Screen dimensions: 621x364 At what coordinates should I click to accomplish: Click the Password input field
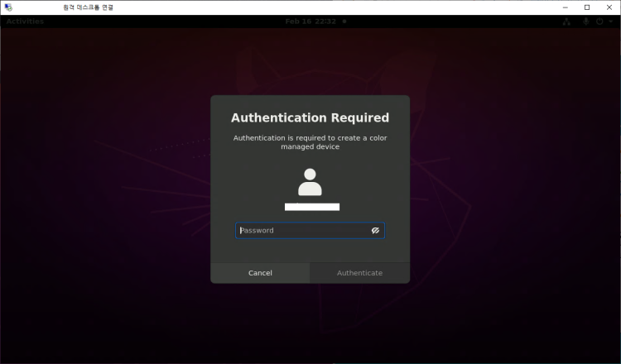[x=302, y=231]
